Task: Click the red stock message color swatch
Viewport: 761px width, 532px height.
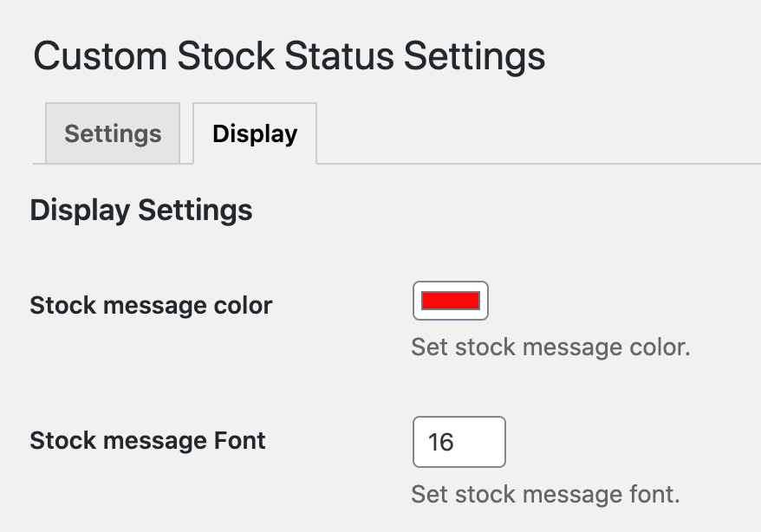Action: 450,301
